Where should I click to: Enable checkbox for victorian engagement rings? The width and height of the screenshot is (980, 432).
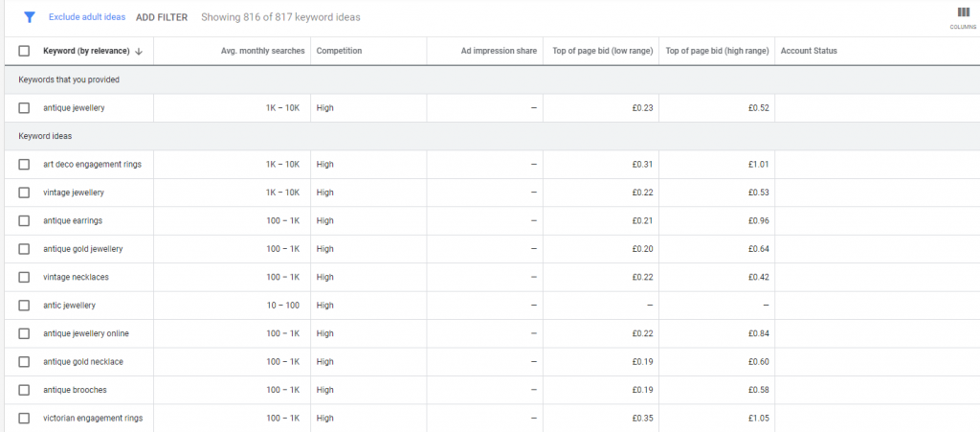[x=24, y=419]
